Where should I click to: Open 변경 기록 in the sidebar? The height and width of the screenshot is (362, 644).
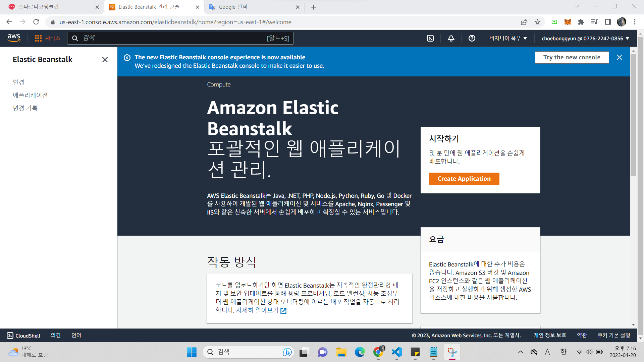pyautogui.click(x=25, y=108)
